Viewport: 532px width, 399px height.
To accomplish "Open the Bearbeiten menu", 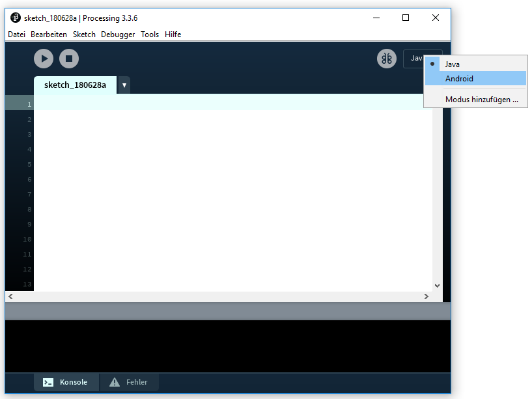I will pos(49,34).
